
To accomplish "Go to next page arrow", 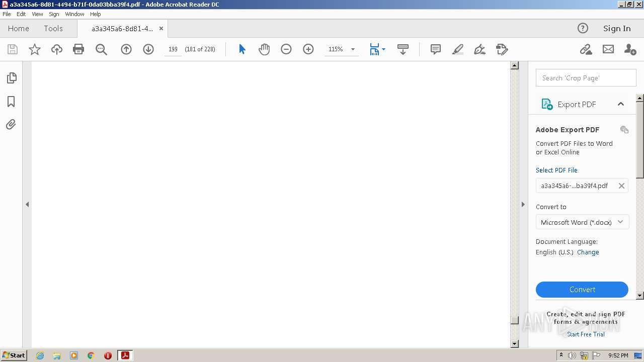I will point(148,49).
